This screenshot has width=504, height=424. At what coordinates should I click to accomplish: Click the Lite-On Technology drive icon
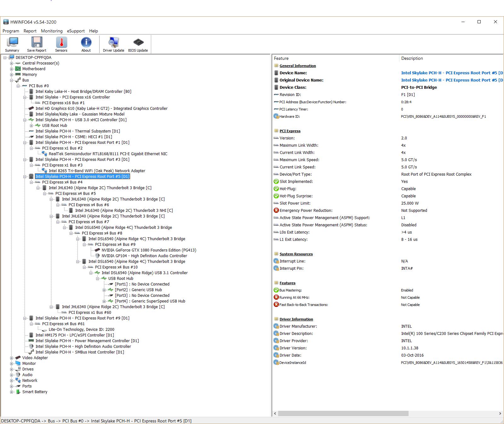(x=44, y=330)
